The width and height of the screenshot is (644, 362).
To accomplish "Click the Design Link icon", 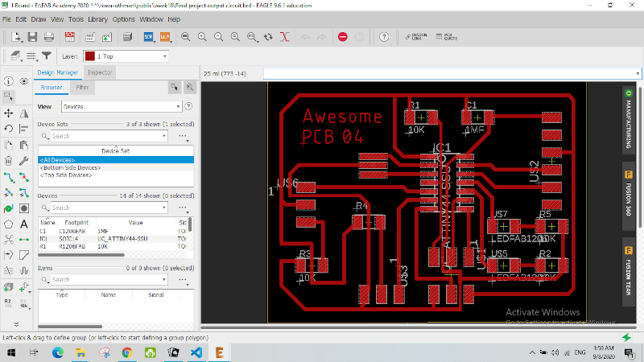I will tap(416, 37).
